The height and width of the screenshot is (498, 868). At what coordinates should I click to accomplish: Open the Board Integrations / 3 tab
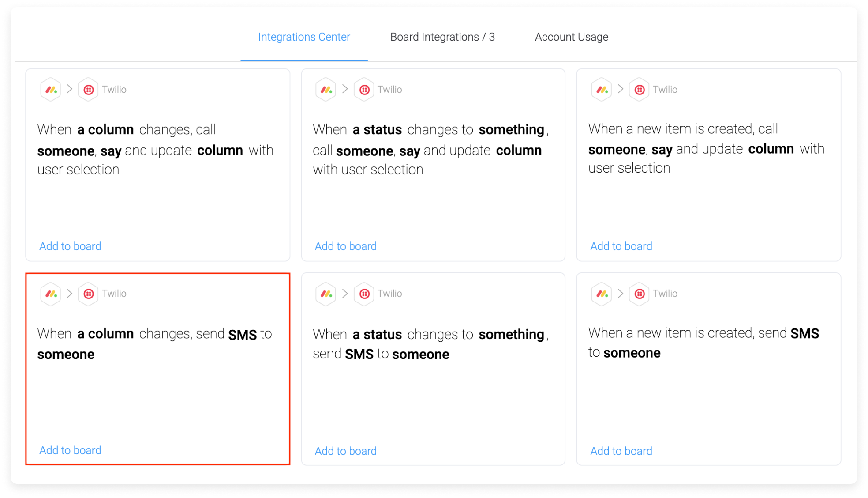click(x=442, y=37)
